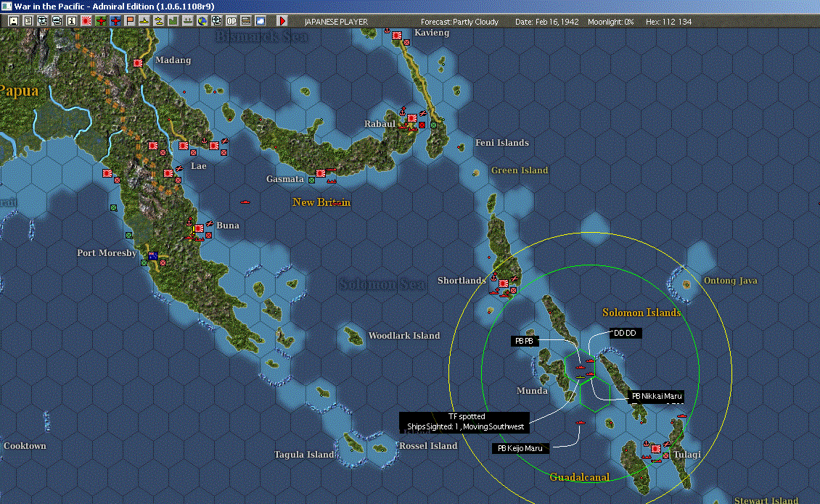Open the OP operations toolbar icon
This screenshot has height=504, width=820.
point(231,21)
